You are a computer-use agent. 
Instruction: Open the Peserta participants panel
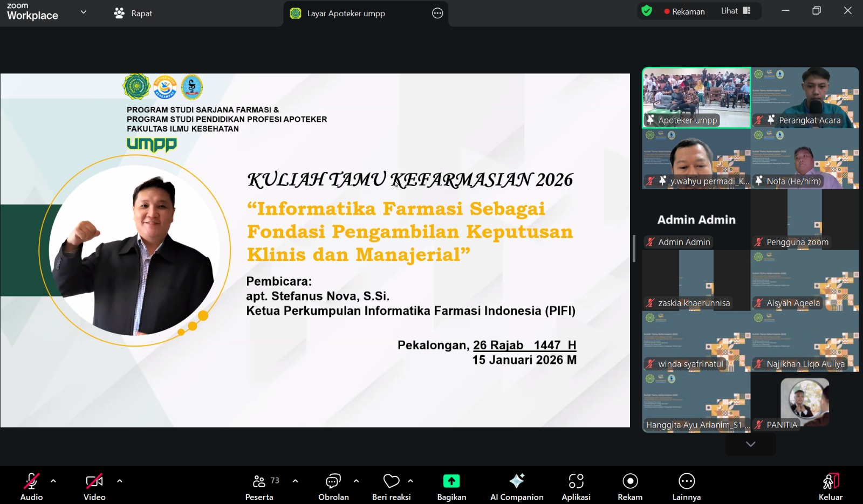[x=259, y=481]
